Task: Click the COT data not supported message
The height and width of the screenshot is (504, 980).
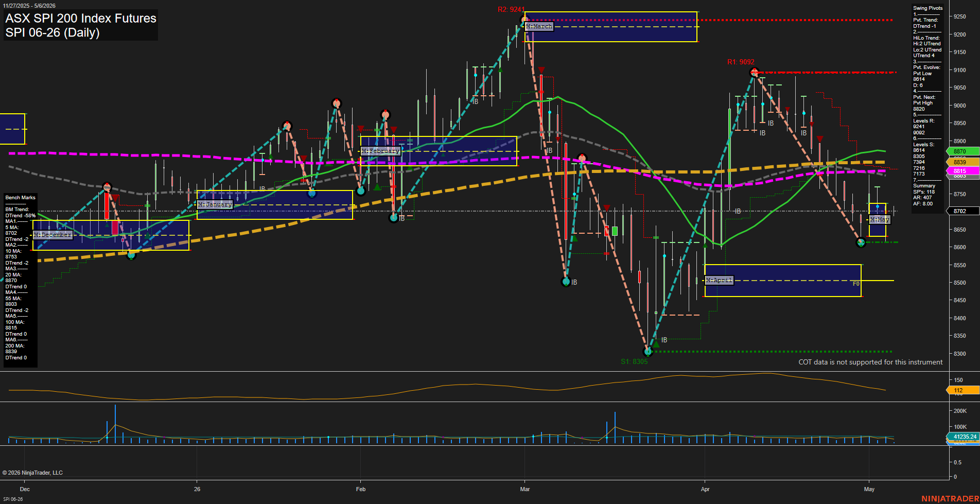Action: [x=870, y=362]
